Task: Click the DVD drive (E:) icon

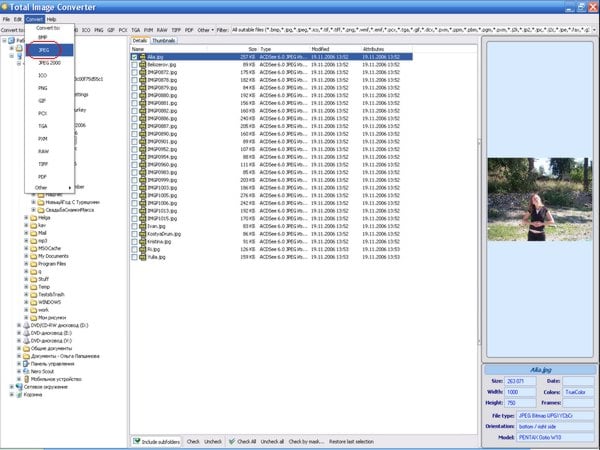Action: pos(26,333)
